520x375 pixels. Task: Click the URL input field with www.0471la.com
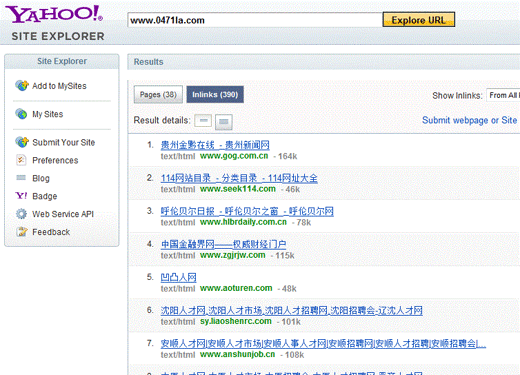click(x=255, y=20)
